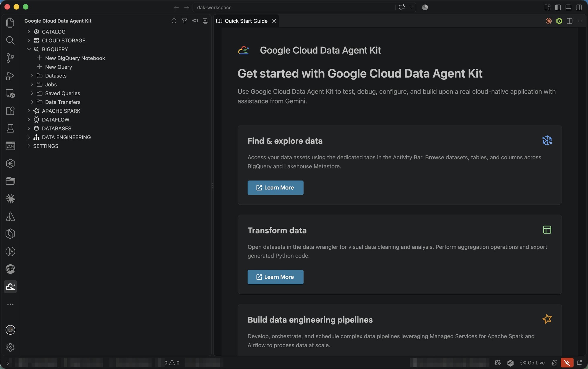The width and height of the screenshot is (588, 369).
Task: Open chat dropdown arrow in title bar
Action: (x=411, y=7)
